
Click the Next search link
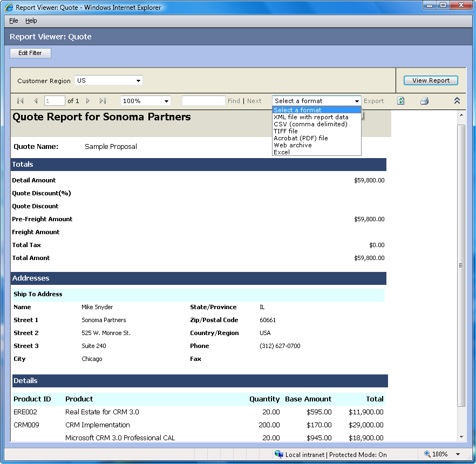click(x=254, y=101)
